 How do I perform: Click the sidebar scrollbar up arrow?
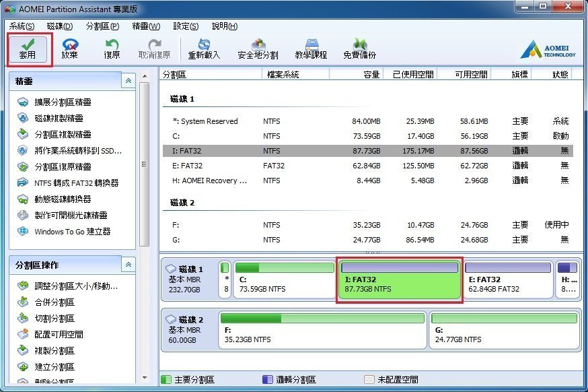(x=145, y=76)
